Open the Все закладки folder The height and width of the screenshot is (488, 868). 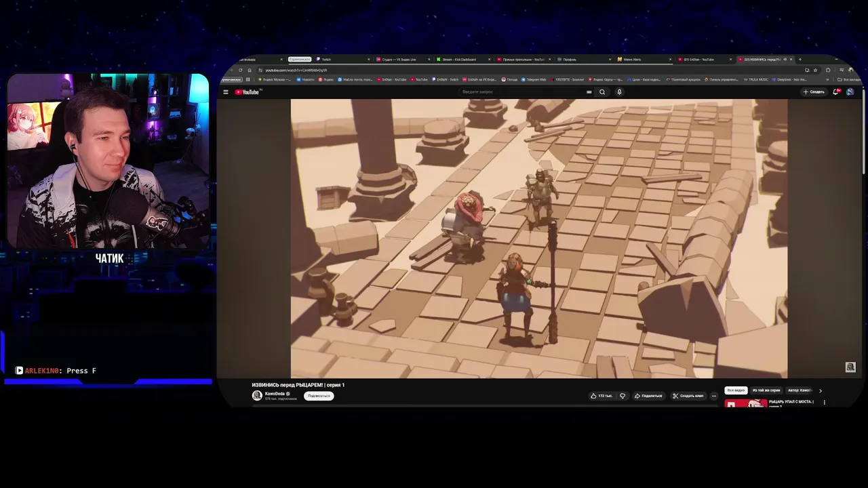point(849,79)
